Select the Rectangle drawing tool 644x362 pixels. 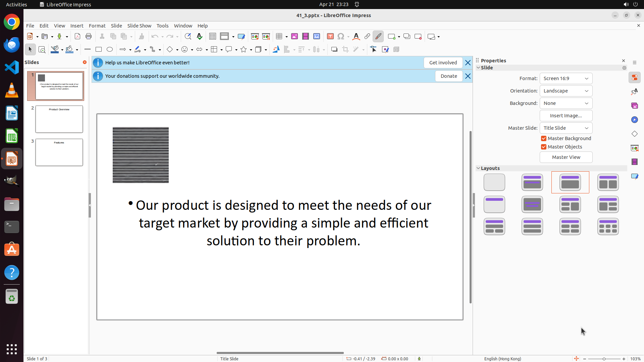pos(99,50)
